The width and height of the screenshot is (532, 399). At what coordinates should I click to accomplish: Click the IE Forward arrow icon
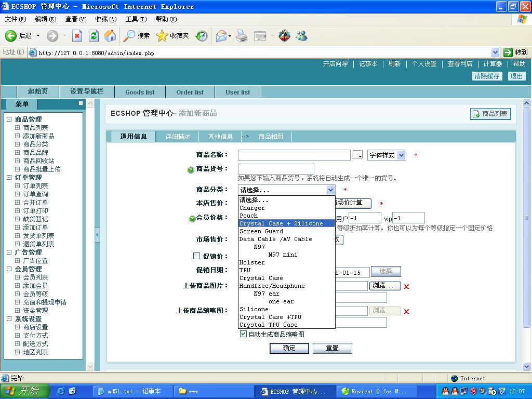coord(52,36)
